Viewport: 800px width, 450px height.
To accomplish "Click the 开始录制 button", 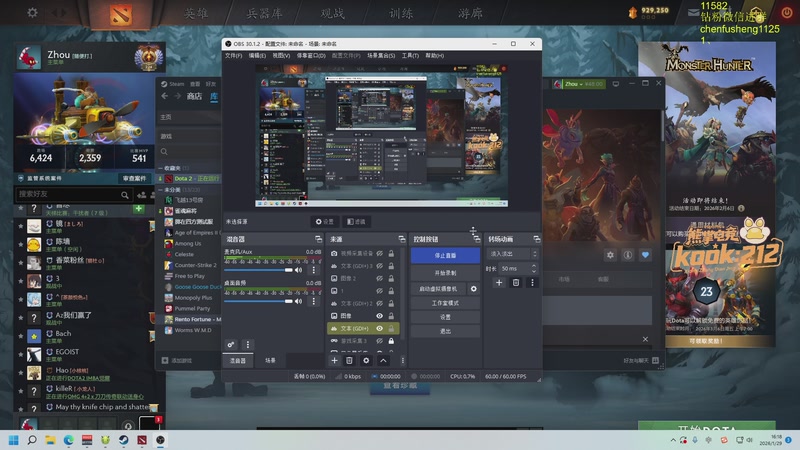I will (x=445, y=273).
